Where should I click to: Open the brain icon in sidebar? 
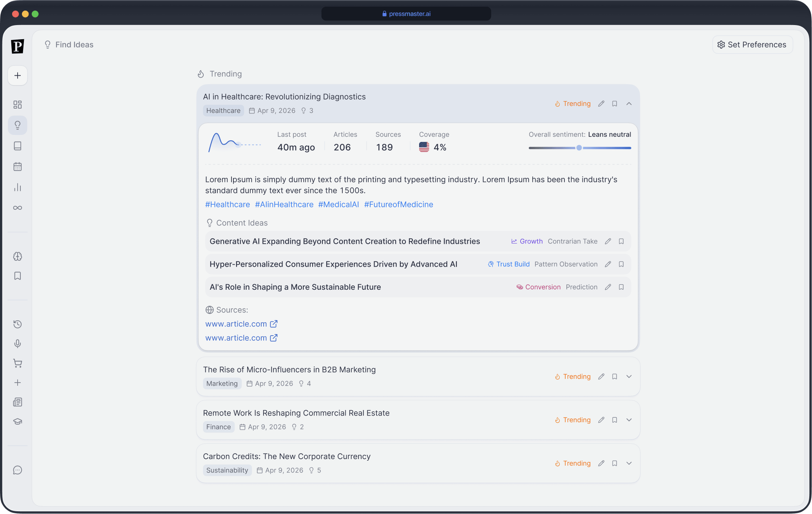(18, 256)
